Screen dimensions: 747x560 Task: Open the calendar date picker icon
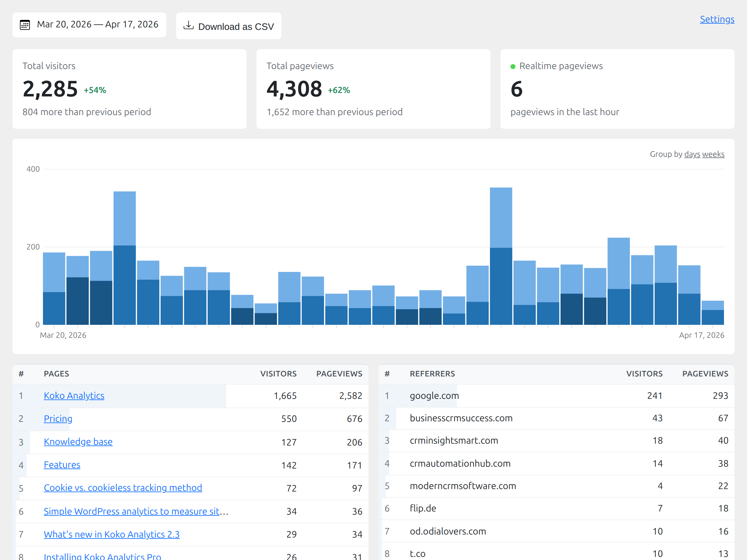pyautogui.click(x=25, y=24)
